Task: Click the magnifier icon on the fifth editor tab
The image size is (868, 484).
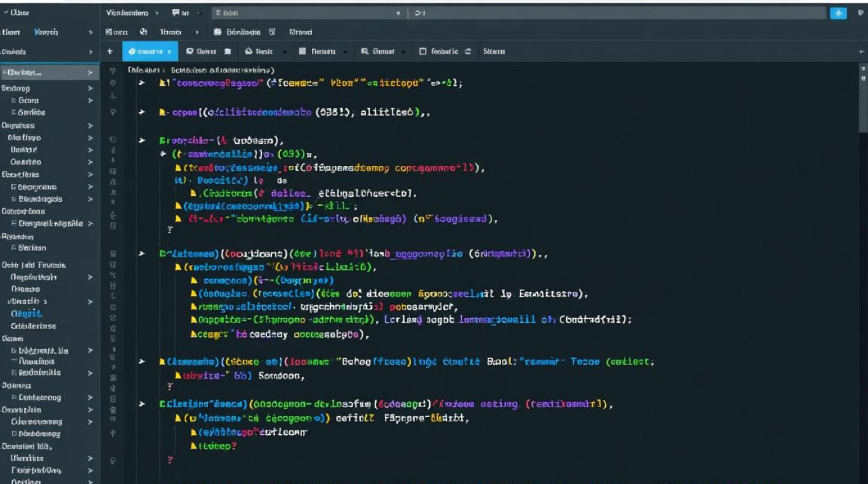Action: [364, 52]
